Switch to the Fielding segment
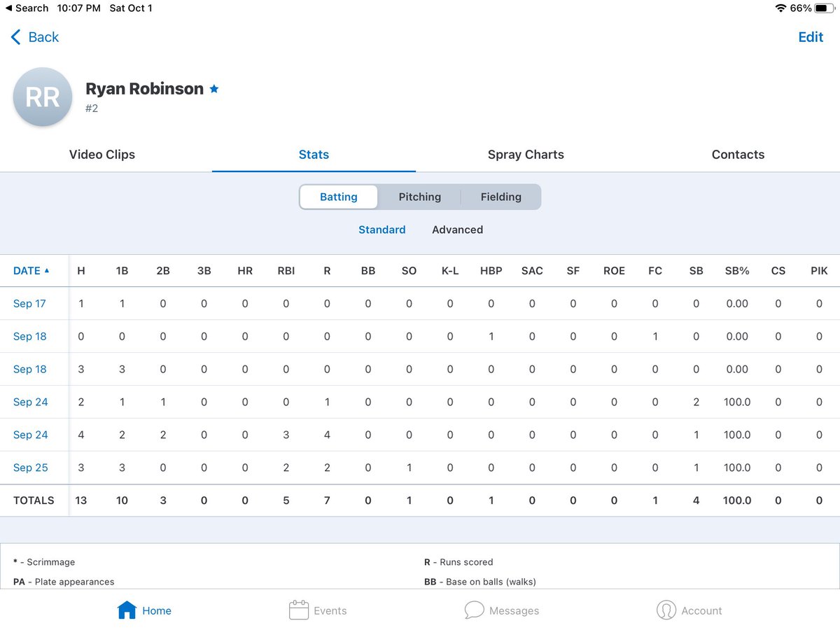The width and height of the screenshot is (840, 630). click(x=501, y=197)
